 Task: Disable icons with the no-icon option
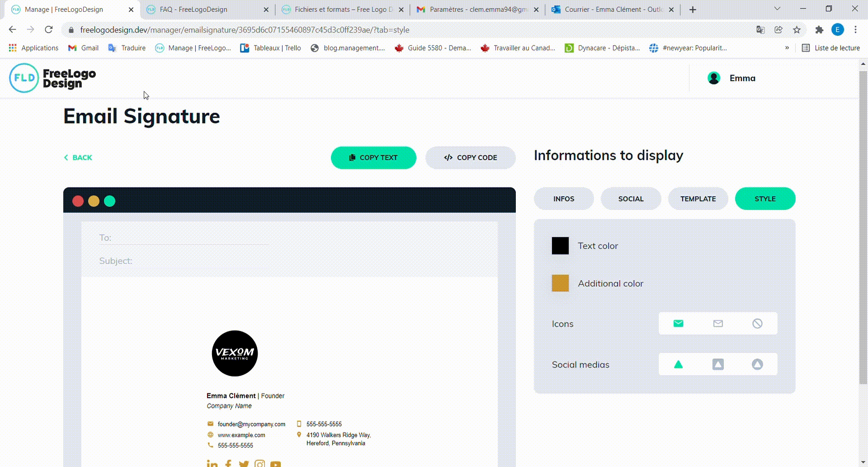757,324
